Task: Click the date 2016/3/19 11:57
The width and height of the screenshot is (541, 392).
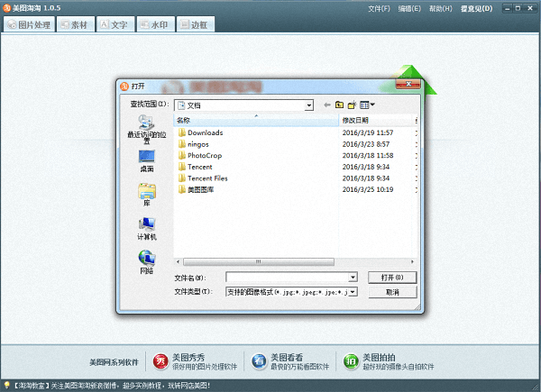Action: [368, 132]
